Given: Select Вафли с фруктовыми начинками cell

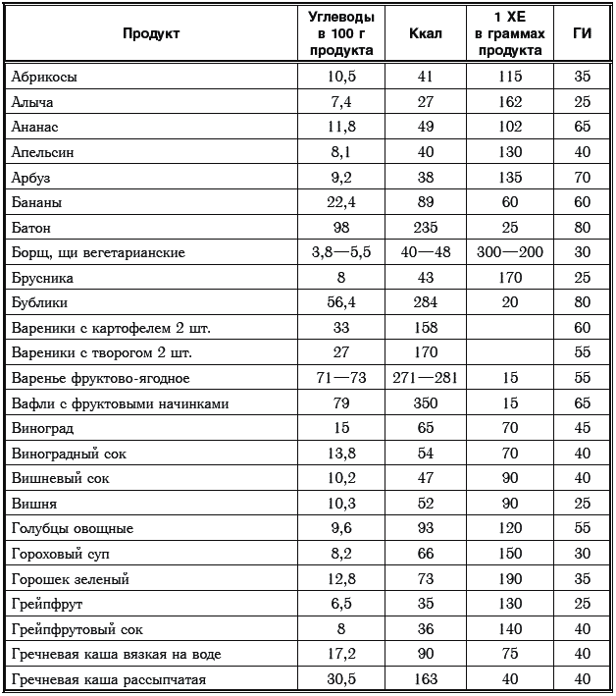Looking at the screenshot, I should click(121, 403).
